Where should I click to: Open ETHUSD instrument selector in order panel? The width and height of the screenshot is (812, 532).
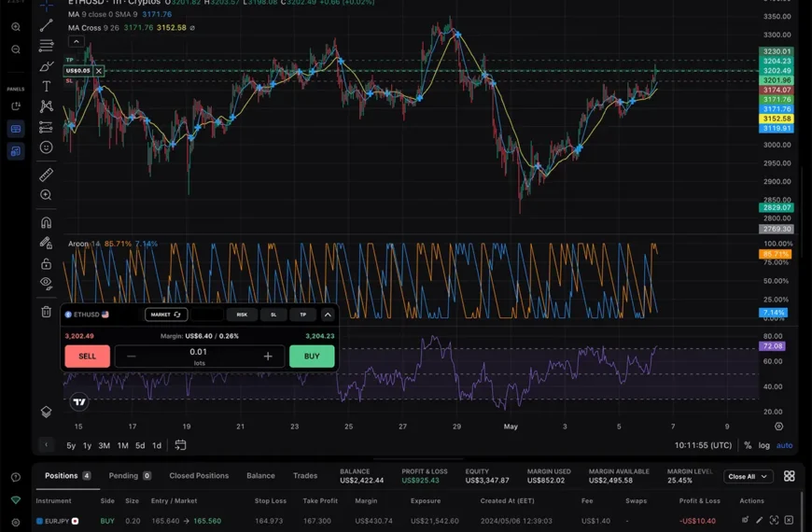tap(87, 315)
